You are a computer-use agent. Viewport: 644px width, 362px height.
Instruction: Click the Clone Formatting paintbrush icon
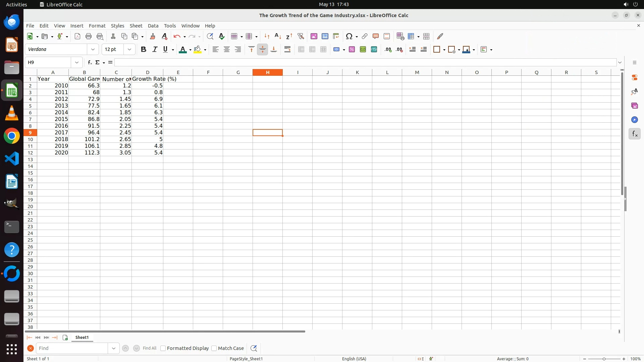153,36
